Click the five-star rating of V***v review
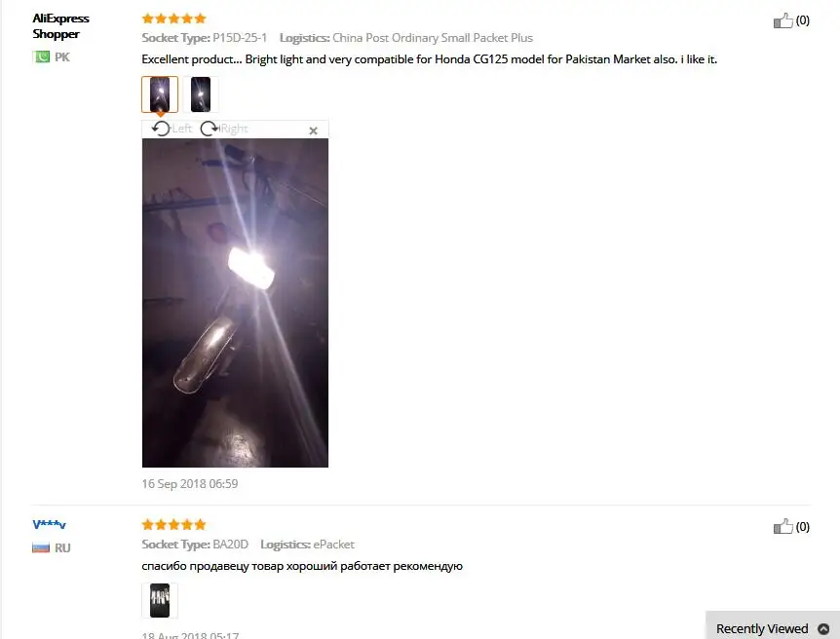This screenshot has width=840, height=639. pyautogui.click(x=173, y=524)
